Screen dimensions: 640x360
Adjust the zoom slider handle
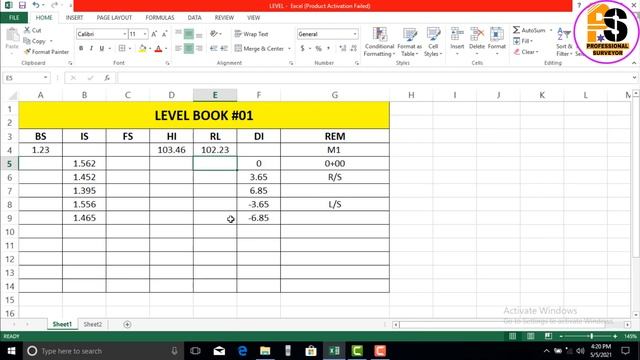[x=591, y=336]
